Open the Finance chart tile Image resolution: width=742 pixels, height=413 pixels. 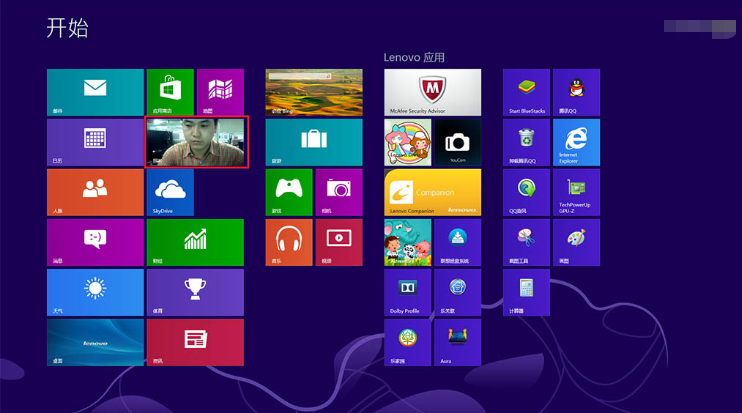[x=195, y=242]
